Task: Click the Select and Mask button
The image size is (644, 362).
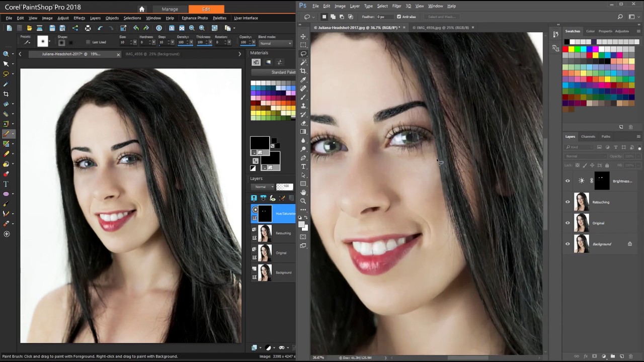Action: (x=442, y=17)
